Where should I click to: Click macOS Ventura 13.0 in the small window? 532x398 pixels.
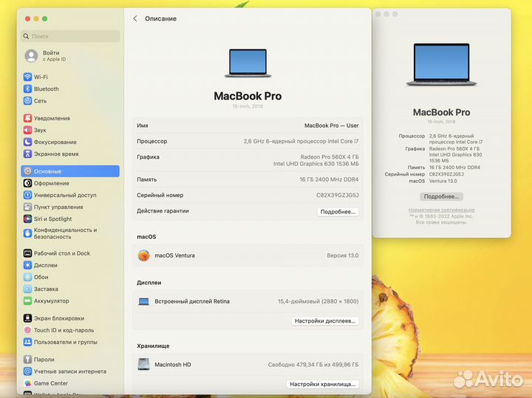point(443,181)
